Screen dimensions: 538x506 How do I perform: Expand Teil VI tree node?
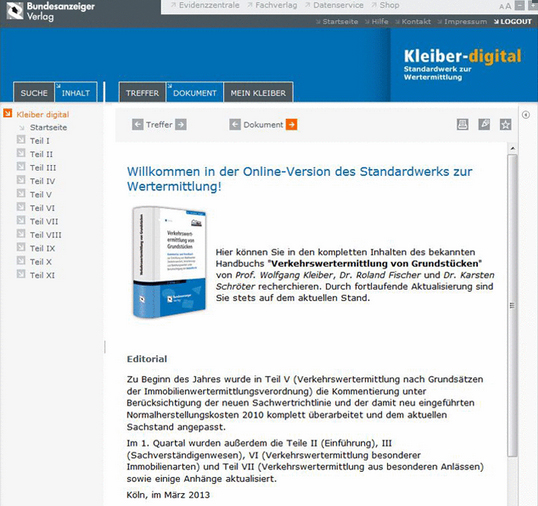(21, 207)
